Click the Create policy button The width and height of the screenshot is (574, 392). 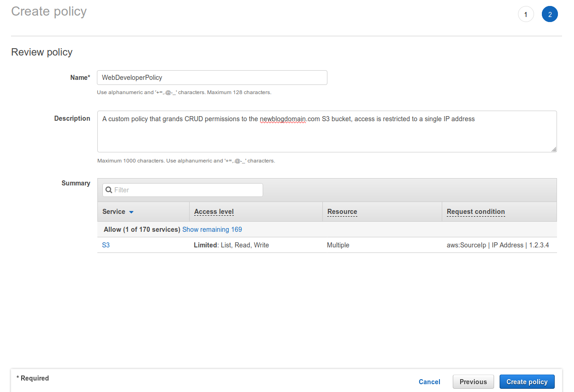point(527,382)
